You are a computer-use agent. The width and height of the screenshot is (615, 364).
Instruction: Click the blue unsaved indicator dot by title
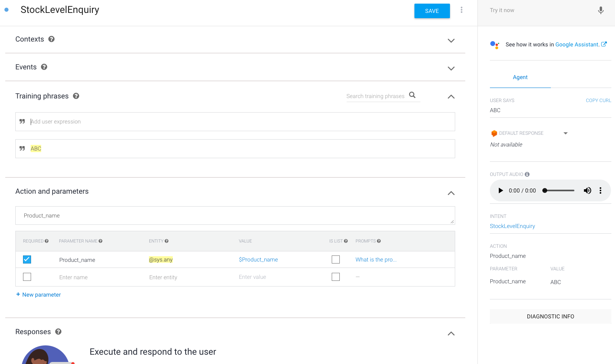6,10
